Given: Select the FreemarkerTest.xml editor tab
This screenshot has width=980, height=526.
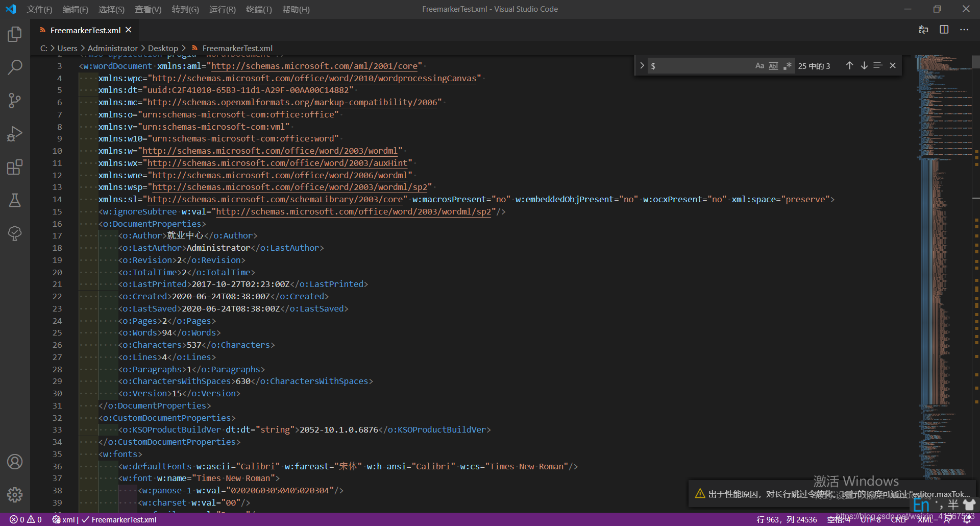Looking at the screenshot, I should click(85, 30).
